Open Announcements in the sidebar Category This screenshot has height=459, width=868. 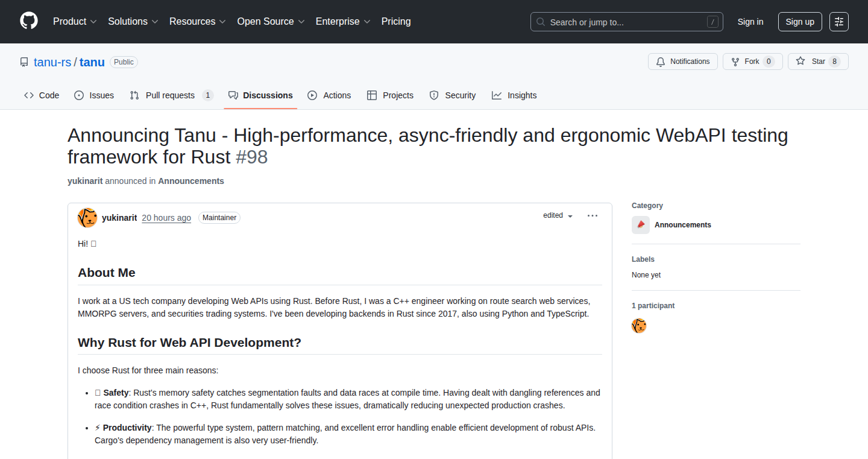[x=683, y=225]
